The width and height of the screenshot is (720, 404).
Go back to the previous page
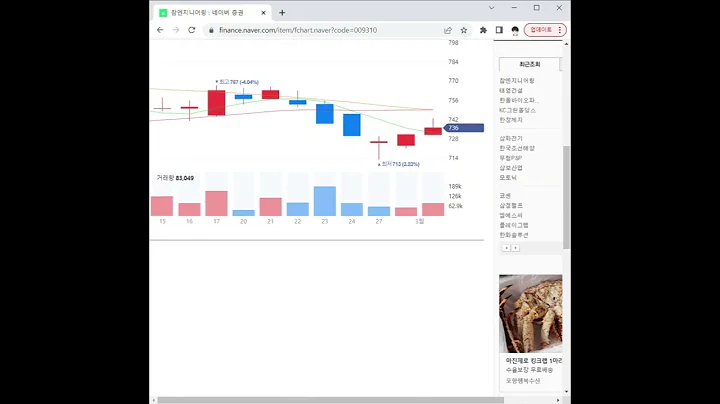160,30
